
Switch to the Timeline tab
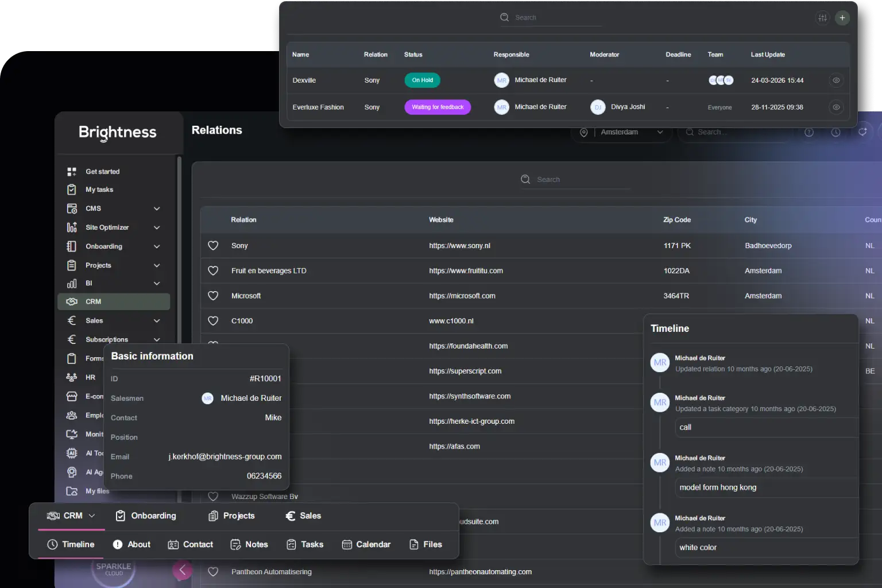(x=71, y=544)
